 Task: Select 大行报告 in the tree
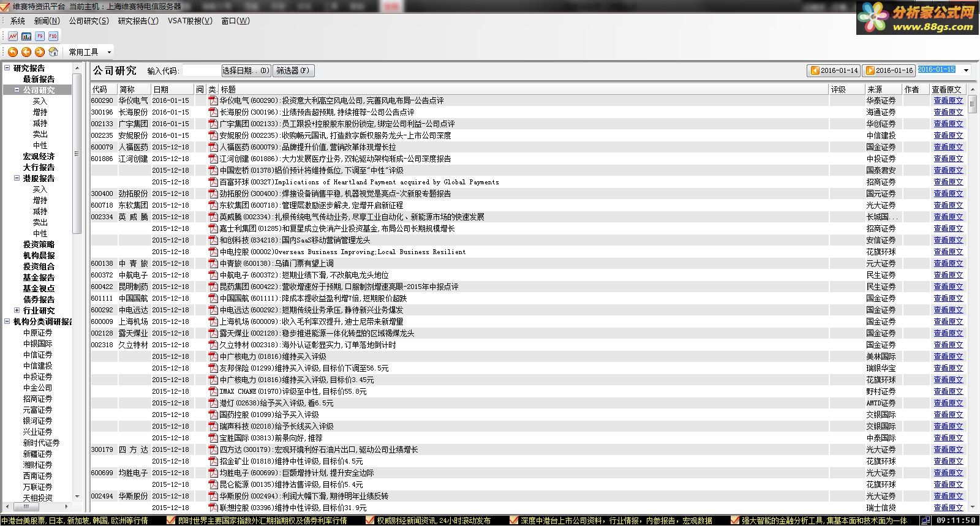point(39,167)
